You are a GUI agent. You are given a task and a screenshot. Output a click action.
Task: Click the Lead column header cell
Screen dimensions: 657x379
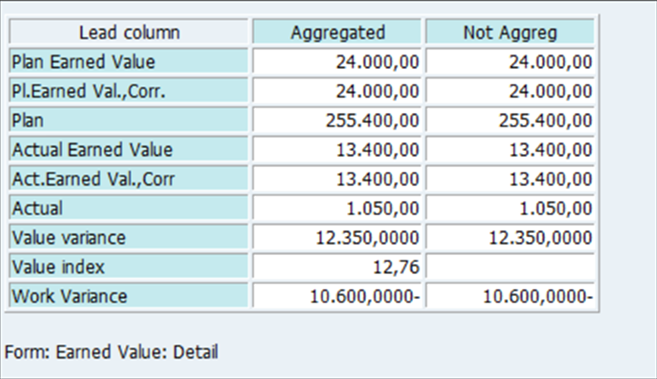pyautogui.click(x=129, y=32)
